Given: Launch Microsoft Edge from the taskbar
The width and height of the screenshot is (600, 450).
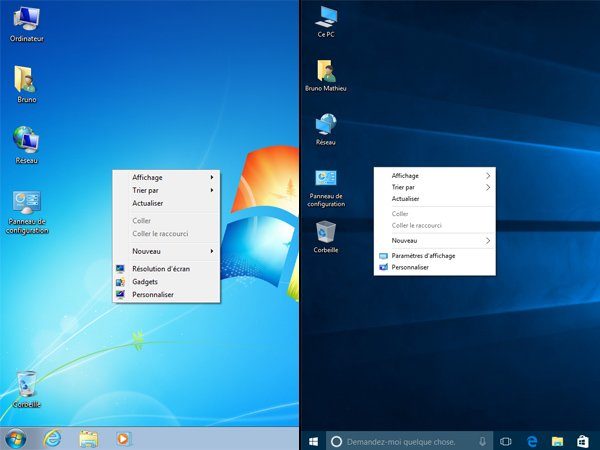Looking at the screenshot, I should pyautogui.click(x=532, y=442).
